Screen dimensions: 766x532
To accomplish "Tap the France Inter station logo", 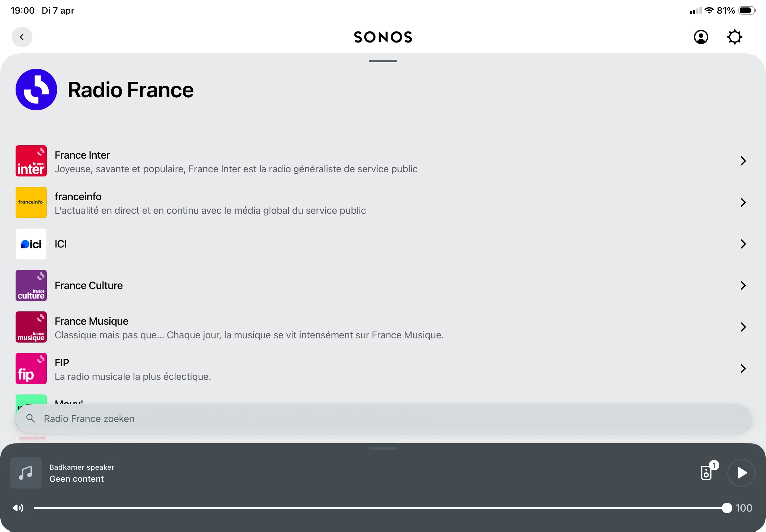I will click(x=31, y=161).
